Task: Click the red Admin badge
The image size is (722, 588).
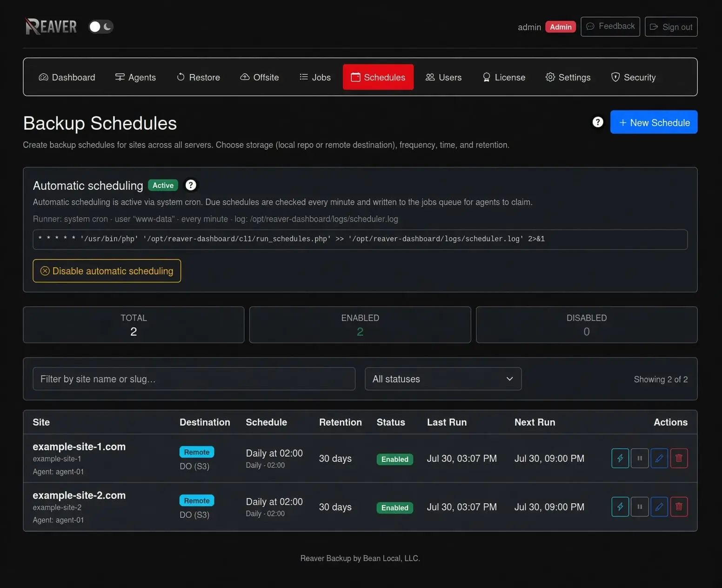Action: tap(561, 27)
